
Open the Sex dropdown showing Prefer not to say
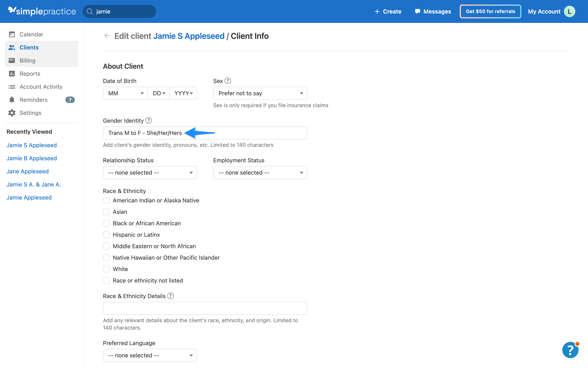(260, 93)
